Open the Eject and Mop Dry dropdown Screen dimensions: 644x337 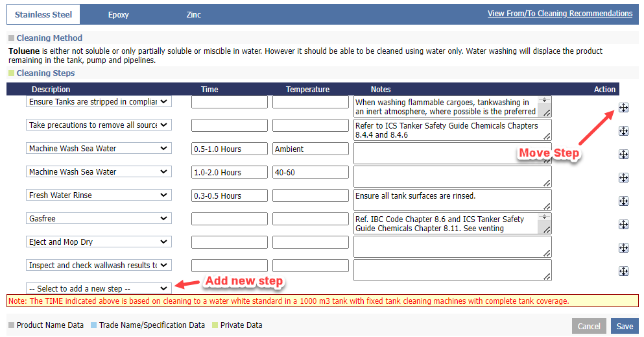click(99, 242)
